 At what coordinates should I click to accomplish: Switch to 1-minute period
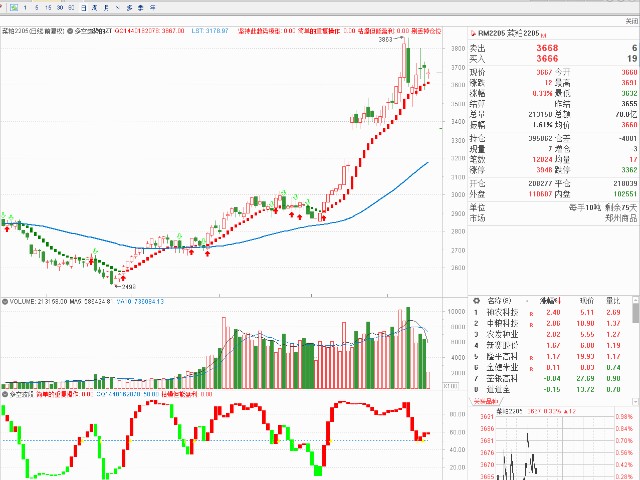(x=25, y=8)
